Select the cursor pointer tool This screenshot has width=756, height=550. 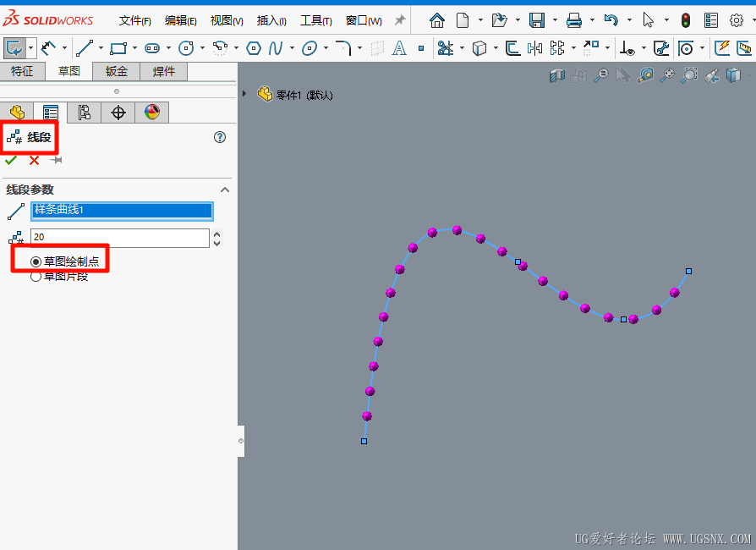(x=648, y=20)
